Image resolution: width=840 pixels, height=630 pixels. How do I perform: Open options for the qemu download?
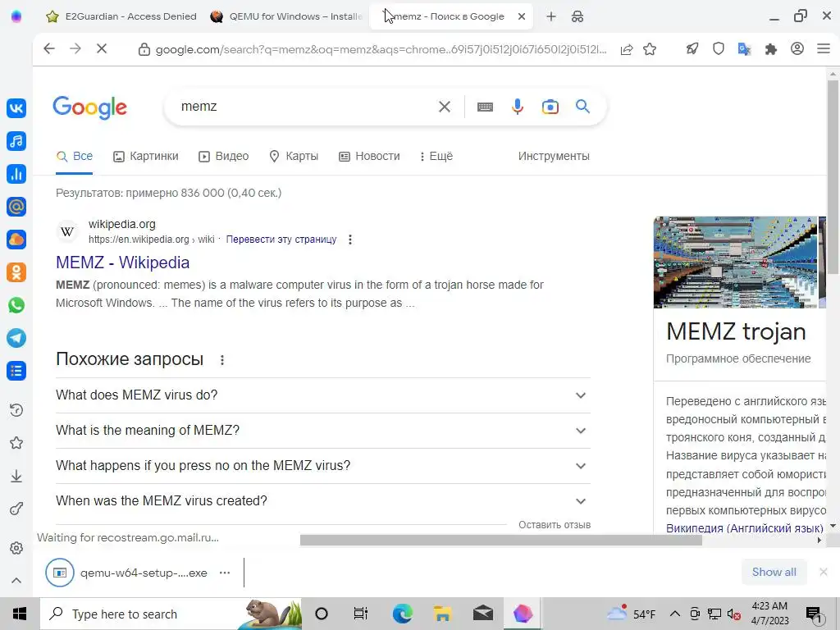click(x=225, y=573)
